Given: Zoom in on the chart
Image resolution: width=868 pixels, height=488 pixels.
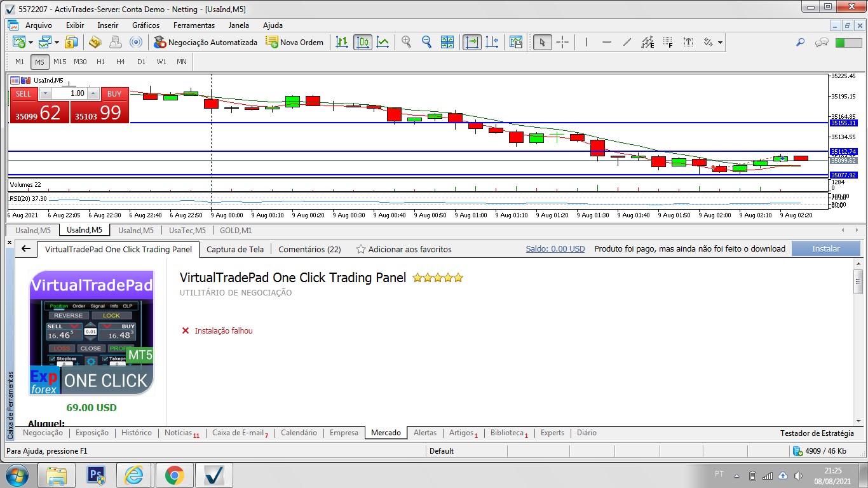Looking at the screenshot, I should pos(407,43).
